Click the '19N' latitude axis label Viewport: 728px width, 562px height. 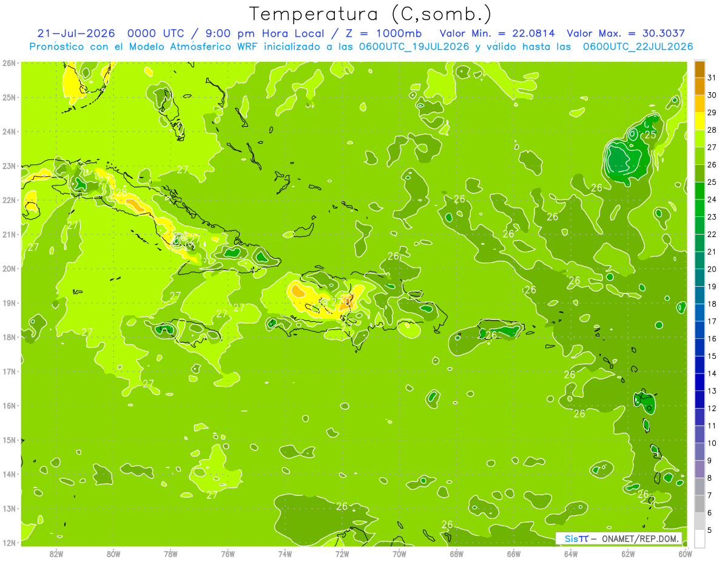click(x=8, y=303)
